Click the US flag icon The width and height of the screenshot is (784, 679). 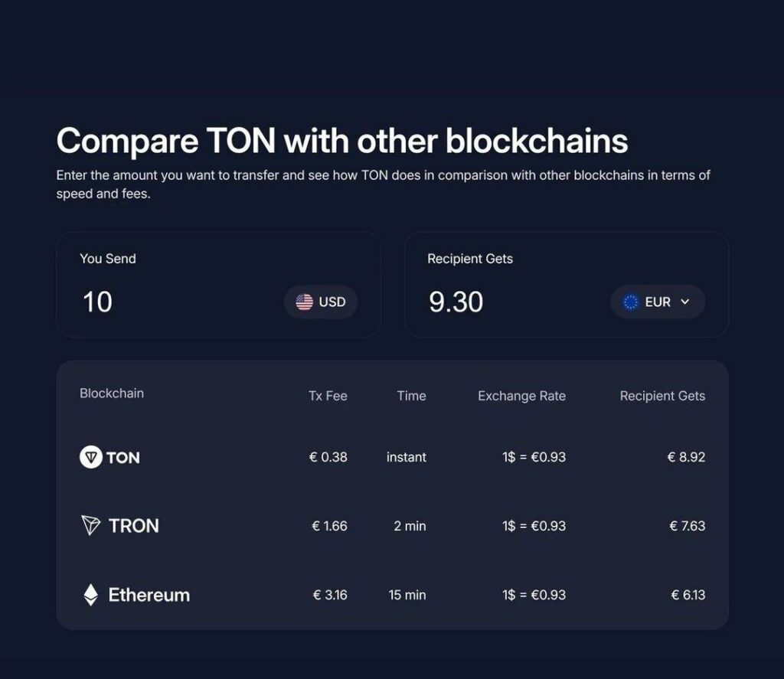304,302
